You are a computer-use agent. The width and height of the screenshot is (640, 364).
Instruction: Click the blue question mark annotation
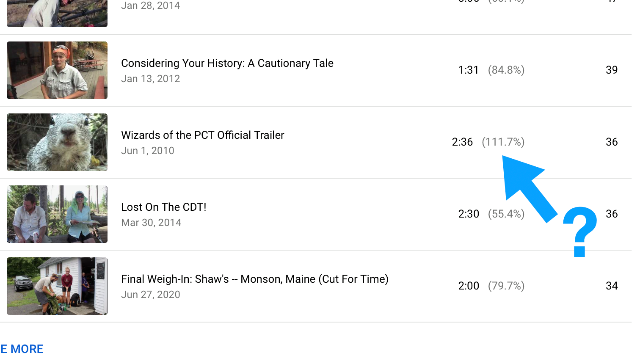click(580, 232)
